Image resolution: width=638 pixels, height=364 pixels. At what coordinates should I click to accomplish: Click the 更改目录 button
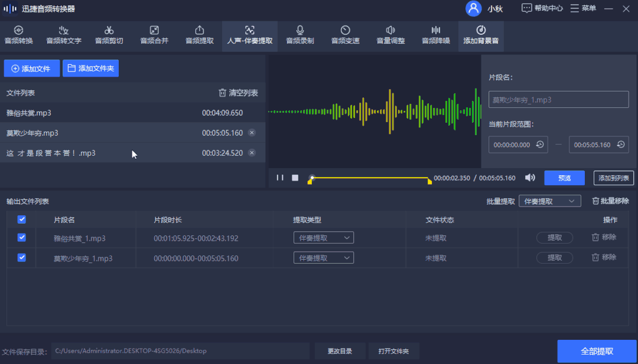(340, 351)
